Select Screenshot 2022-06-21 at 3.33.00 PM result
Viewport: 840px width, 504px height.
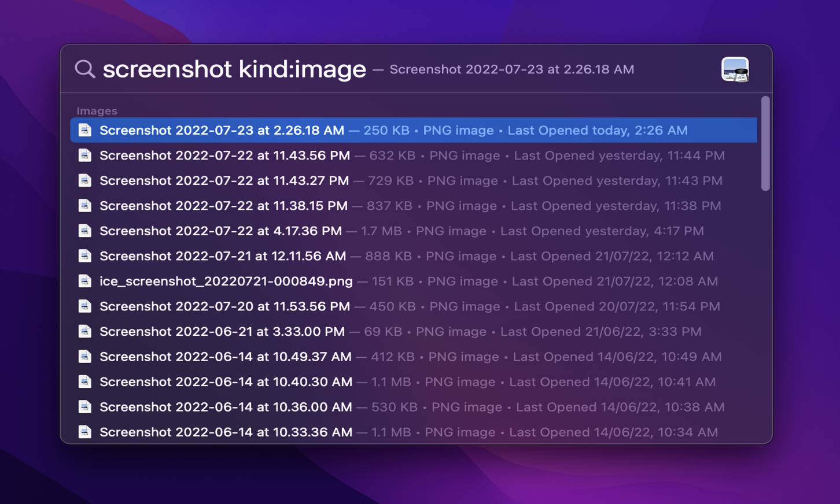tap(414, 331)
